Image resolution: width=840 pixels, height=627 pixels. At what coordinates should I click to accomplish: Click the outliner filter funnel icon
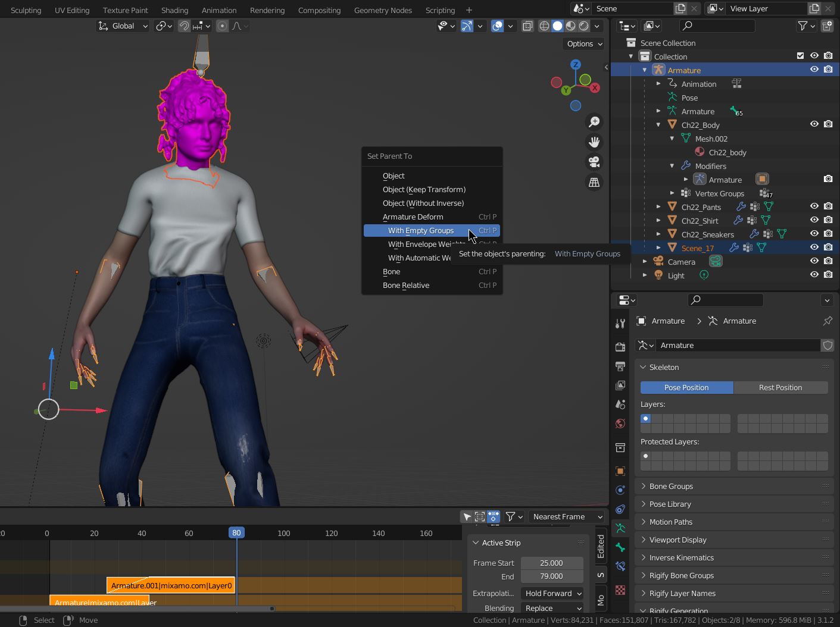(803, 26)
